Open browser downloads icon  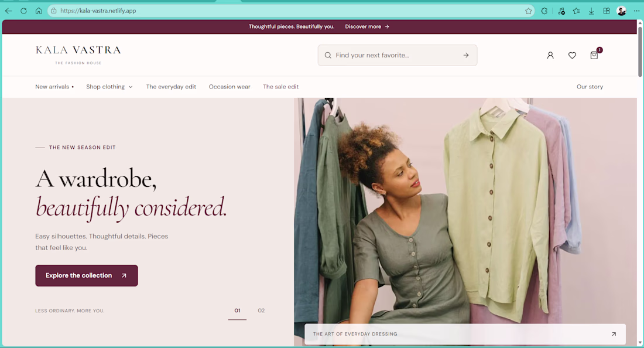pos(591,11)
